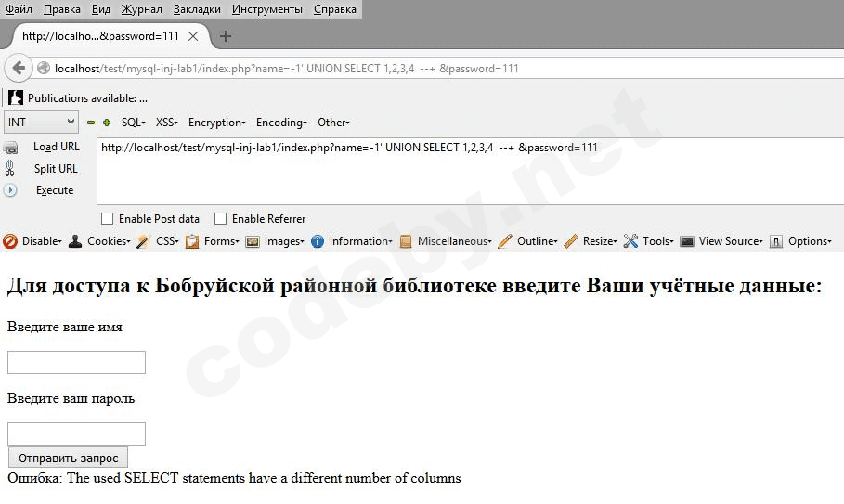Close the localhost password=111 tab

tap(193, 36)
